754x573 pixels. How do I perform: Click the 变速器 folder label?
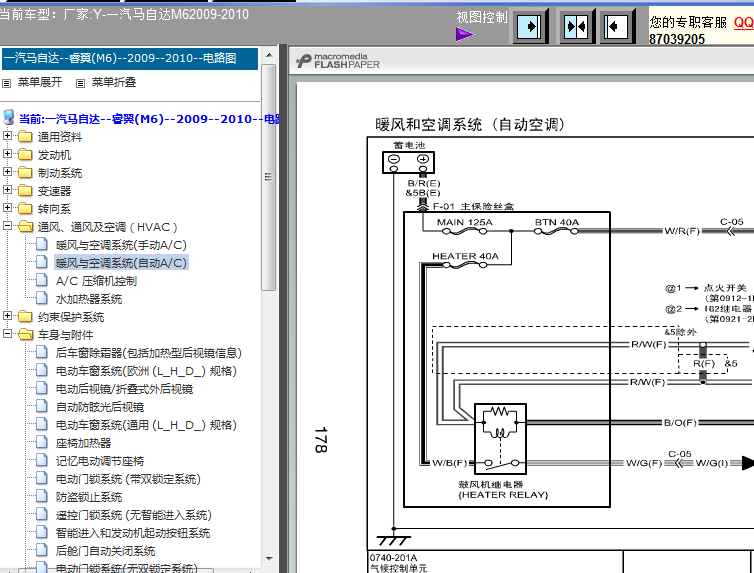point(54,191)
